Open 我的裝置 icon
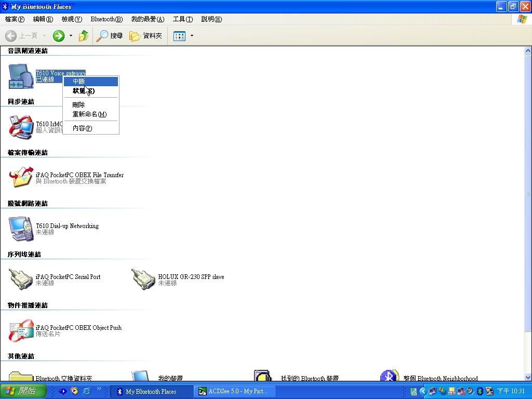The width and height of the screenshot is (532, 399). point(141,376)
